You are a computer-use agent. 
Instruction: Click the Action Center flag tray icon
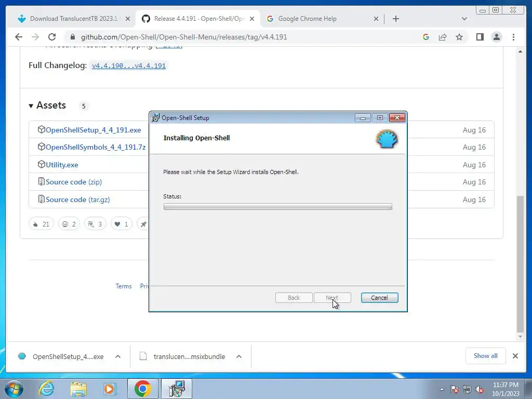(455, 390)
